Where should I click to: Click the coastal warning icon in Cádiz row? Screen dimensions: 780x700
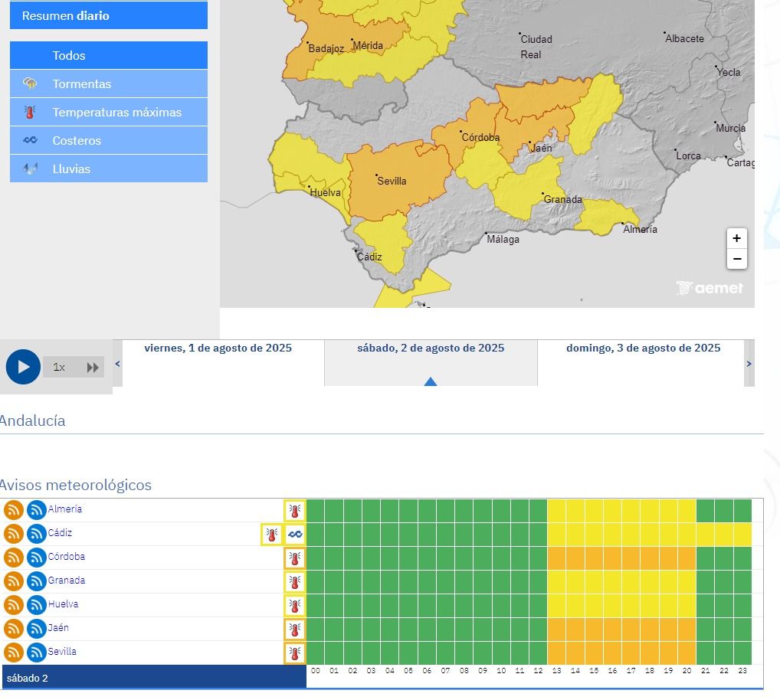[x=295, y=535]
